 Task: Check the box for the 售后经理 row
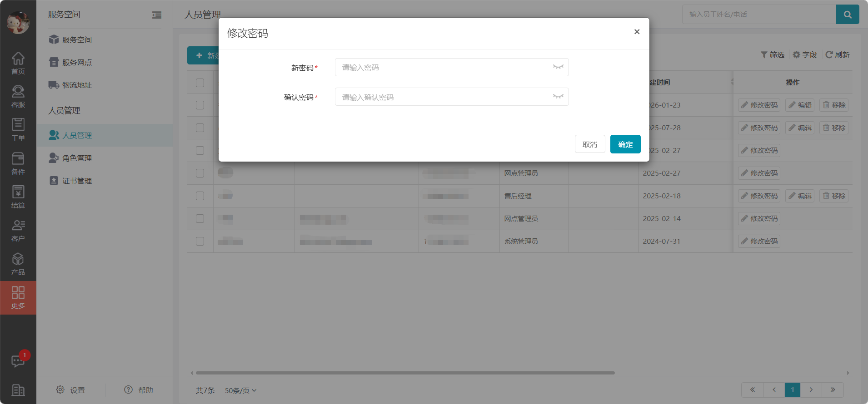[x=200, y=196]
